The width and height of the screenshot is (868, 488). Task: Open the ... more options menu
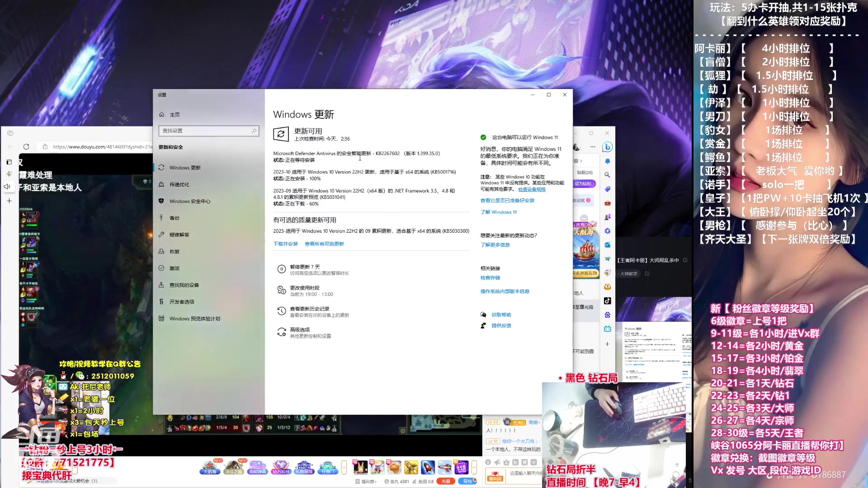pyautogui.click(x=593, y=147)
